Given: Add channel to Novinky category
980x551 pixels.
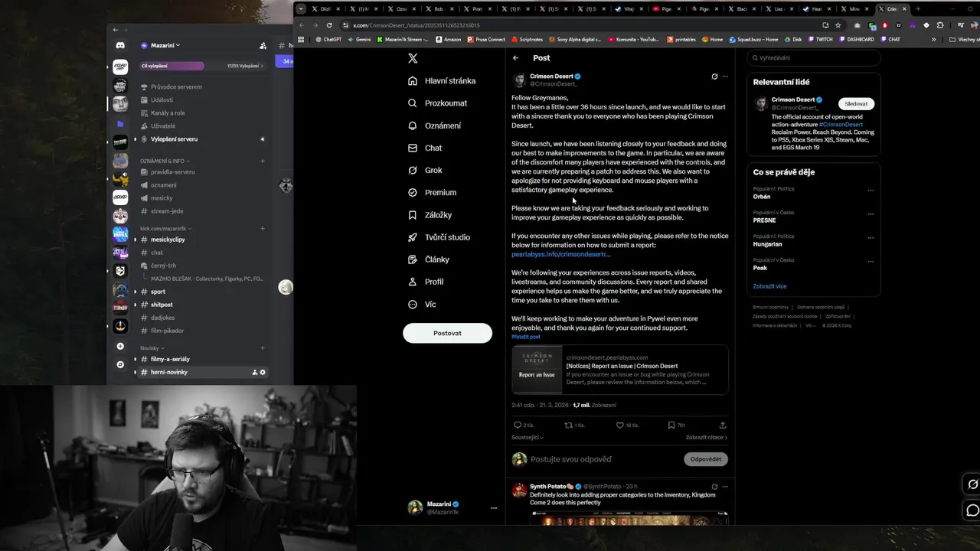Looking at the screenshot, I should coord(263,348).
